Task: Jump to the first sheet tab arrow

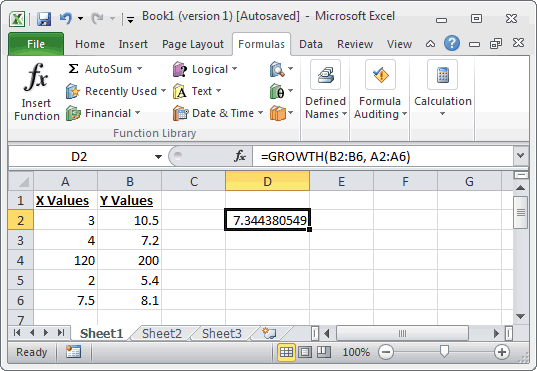Action: 17,333
